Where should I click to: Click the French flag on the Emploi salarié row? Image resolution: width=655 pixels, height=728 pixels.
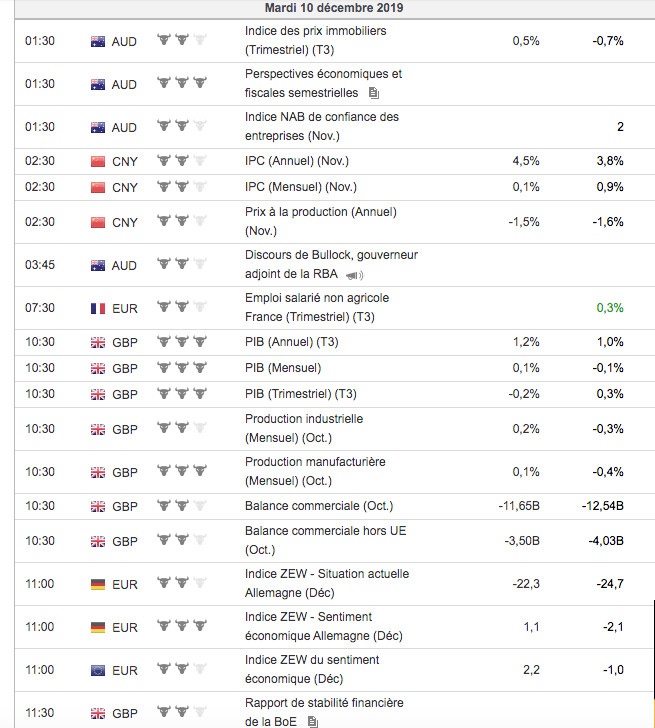97,308
